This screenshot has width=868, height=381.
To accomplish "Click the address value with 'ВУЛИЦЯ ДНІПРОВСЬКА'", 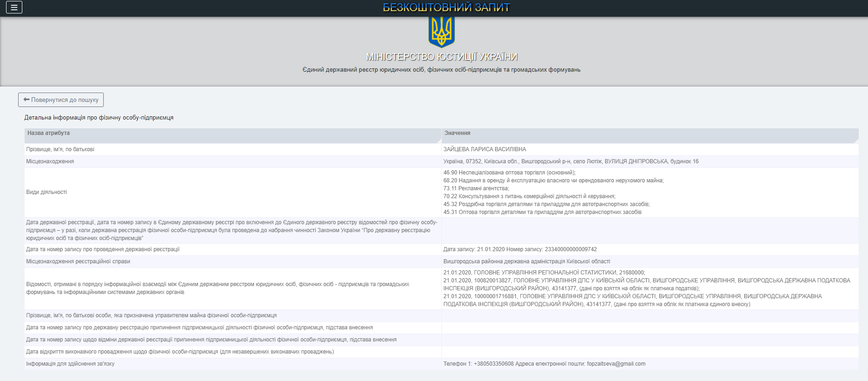I will pyautogui.click(x=571, y=161).
